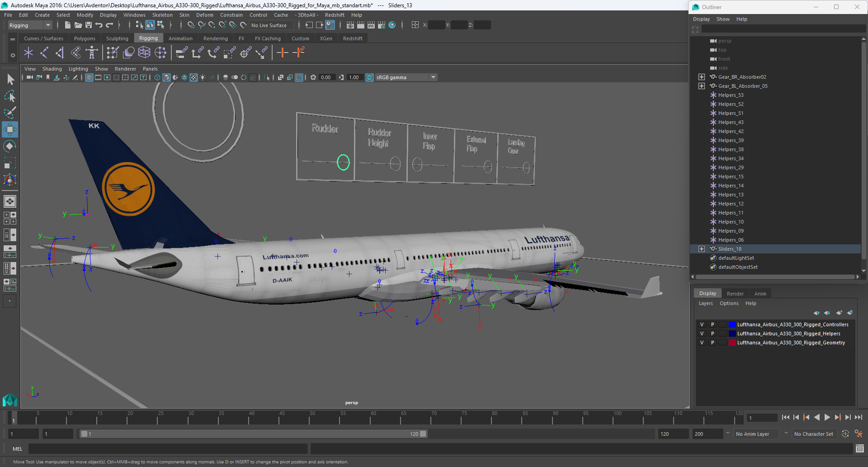Image resolution: width=868 pixels, height=467 pixels.
Task: Click the play forwards button
Action: pyautogui.click(x=827, y=417)
